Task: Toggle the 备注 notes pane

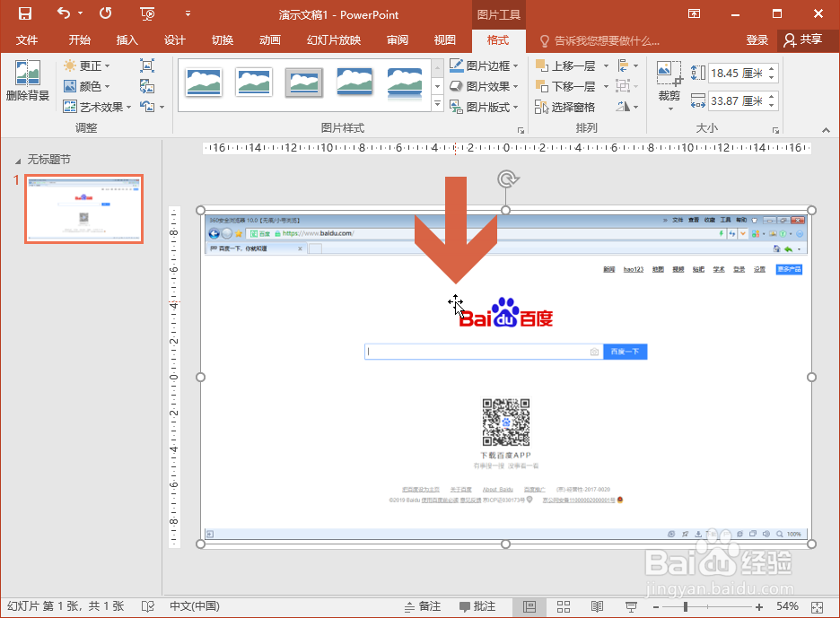Action: pos(424,606)
